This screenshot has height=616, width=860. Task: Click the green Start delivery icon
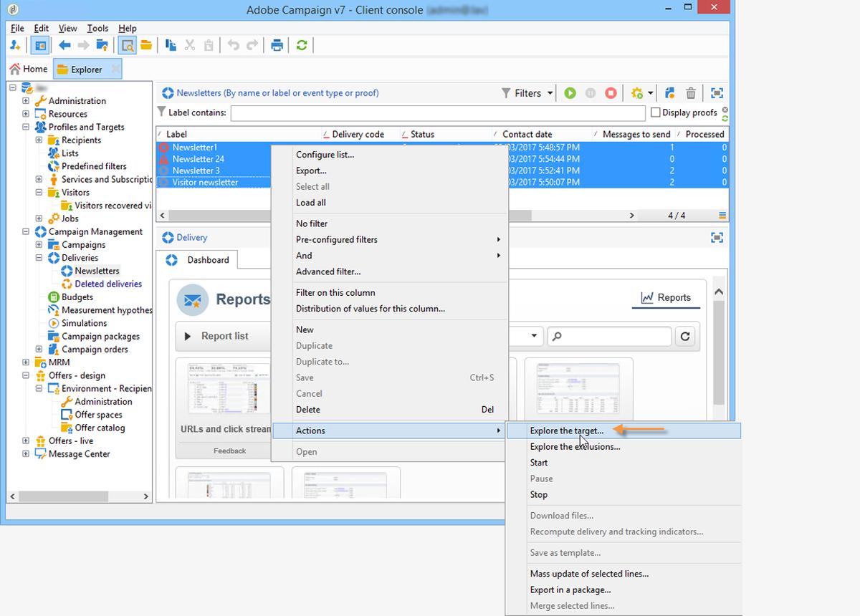[x=570, y=93]
